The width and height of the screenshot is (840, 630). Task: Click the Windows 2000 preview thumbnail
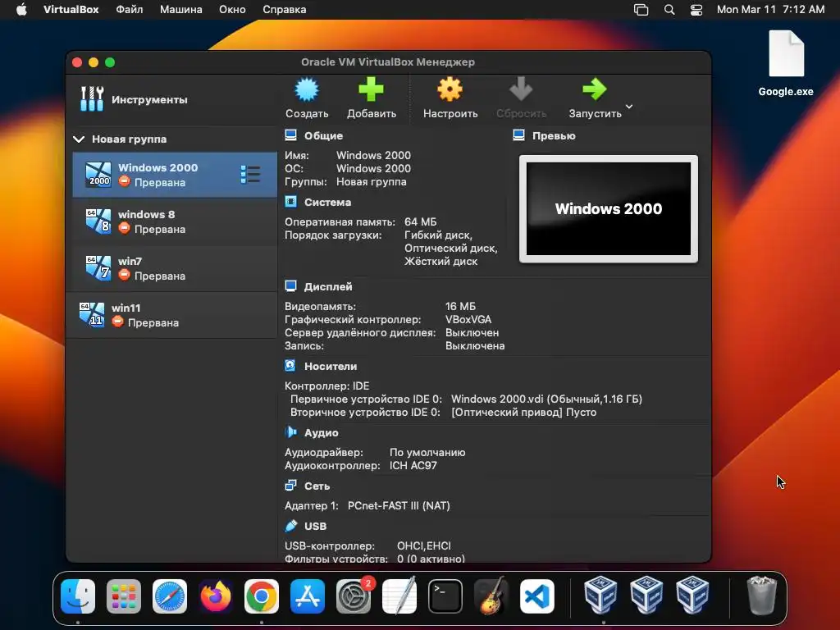point(609,209)
